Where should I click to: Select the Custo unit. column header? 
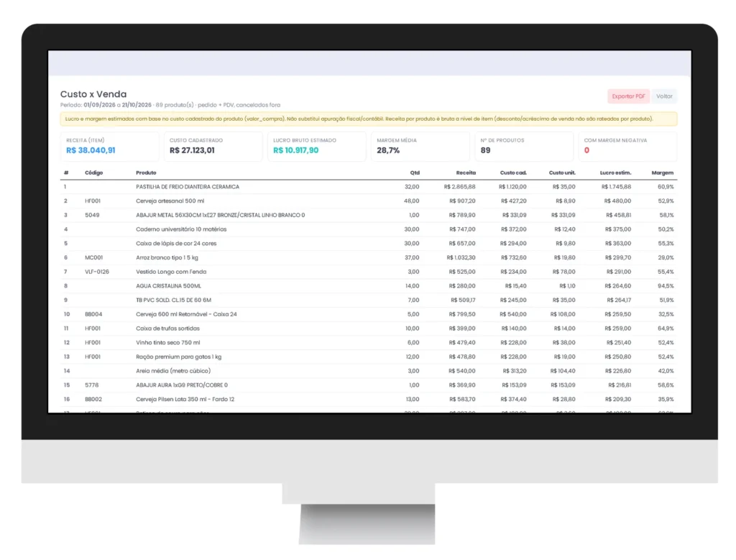[x=562, y=173]
